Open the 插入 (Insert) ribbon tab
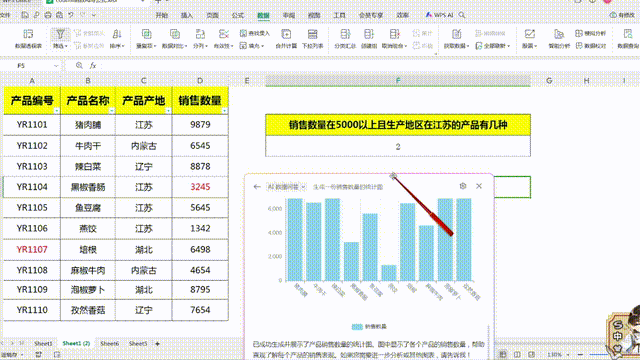 pos(187,15)
